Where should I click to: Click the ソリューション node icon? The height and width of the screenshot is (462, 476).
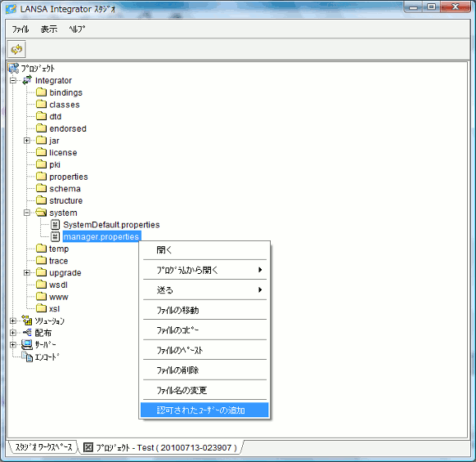(27, 321)
